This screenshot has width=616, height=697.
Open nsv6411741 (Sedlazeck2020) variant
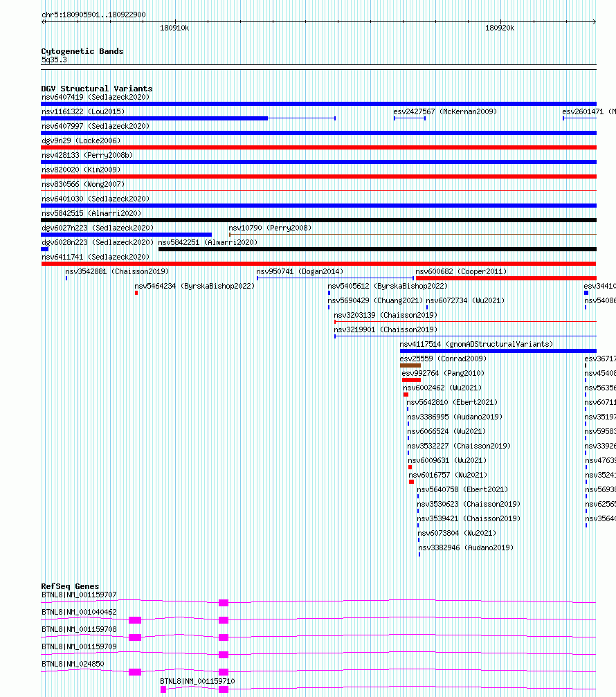96,257
